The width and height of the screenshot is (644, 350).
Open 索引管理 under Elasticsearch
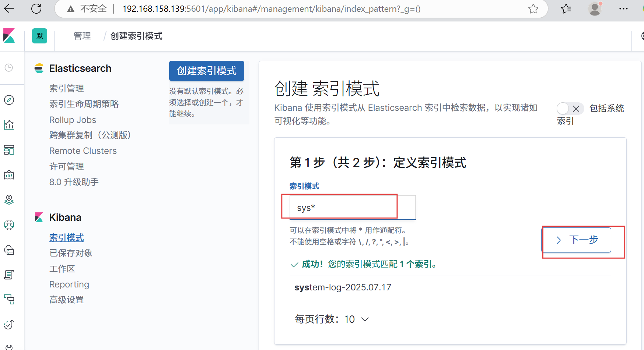click(x=67, y=89)
